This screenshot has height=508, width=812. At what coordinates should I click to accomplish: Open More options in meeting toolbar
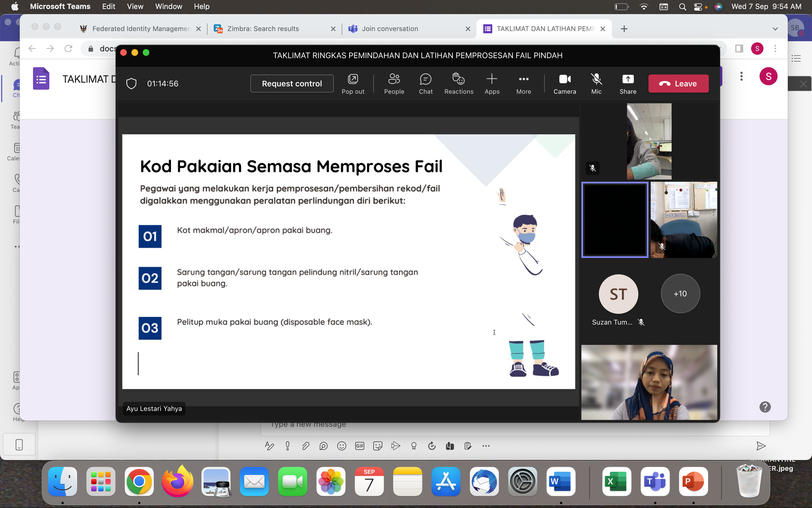pyautogui.click(x=524, y=84)
